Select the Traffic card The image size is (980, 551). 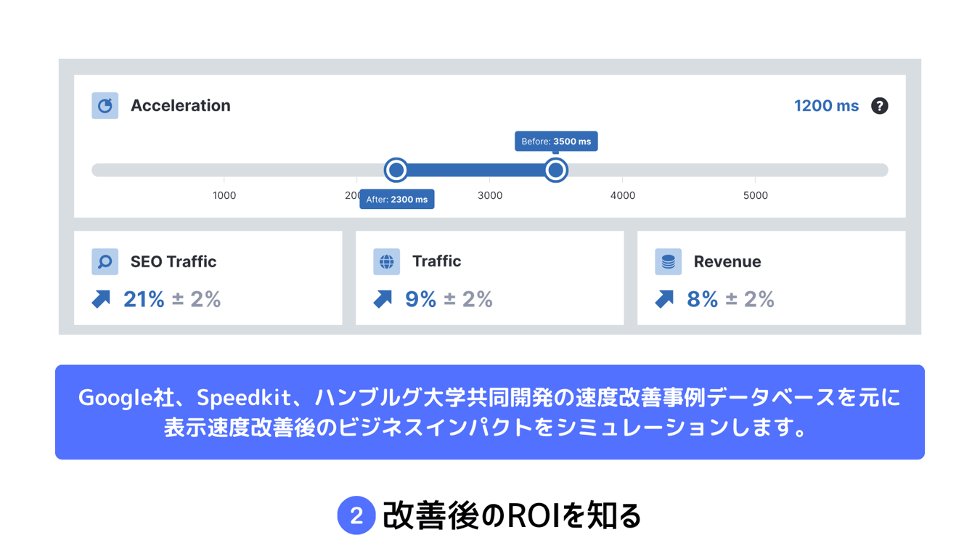coord(489,277)
